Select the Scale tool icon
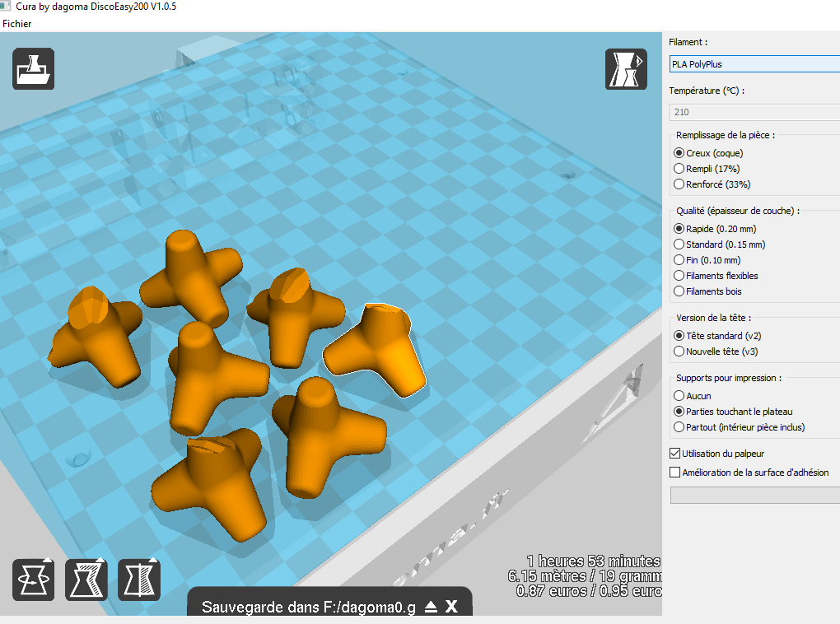 point(86,579)
